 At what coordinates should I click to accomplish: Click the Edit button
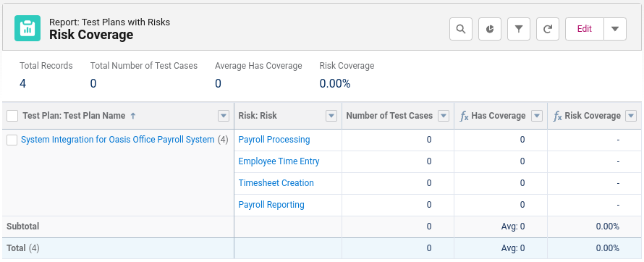585,29
